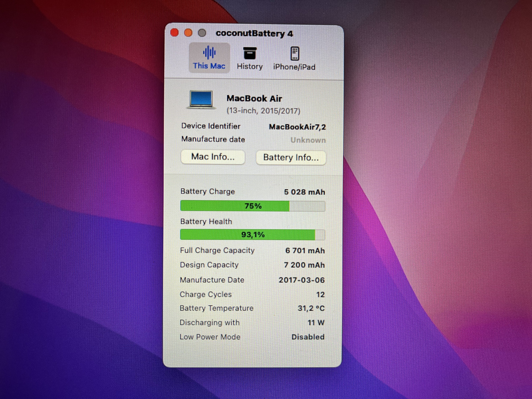
Task: Click the coconutBattery 4 window title
Action: [254, 33]
